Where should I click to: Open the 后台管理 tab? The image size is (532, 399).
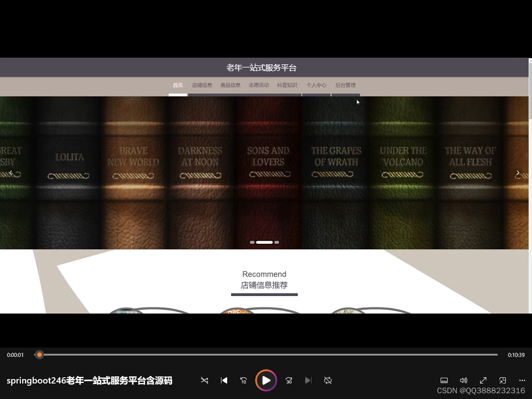(345, 85)
